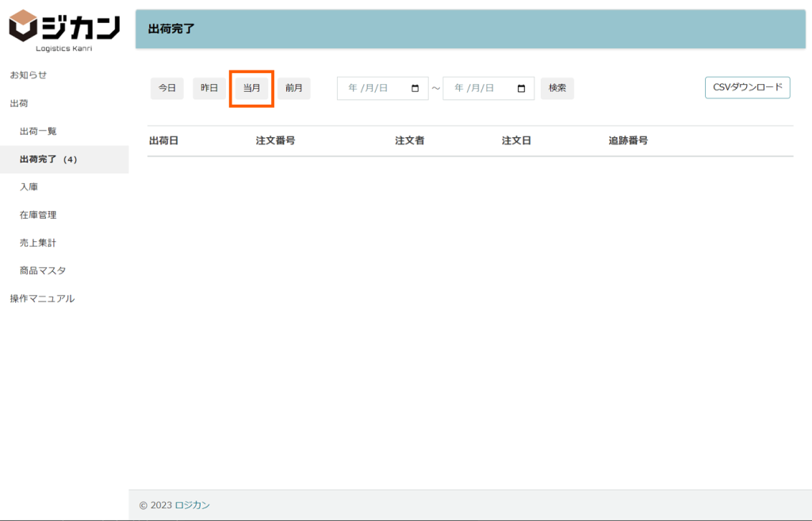Screen dimensions: 812x521
Task: Open calendar picker on start date field
Action: click(415, 89)
